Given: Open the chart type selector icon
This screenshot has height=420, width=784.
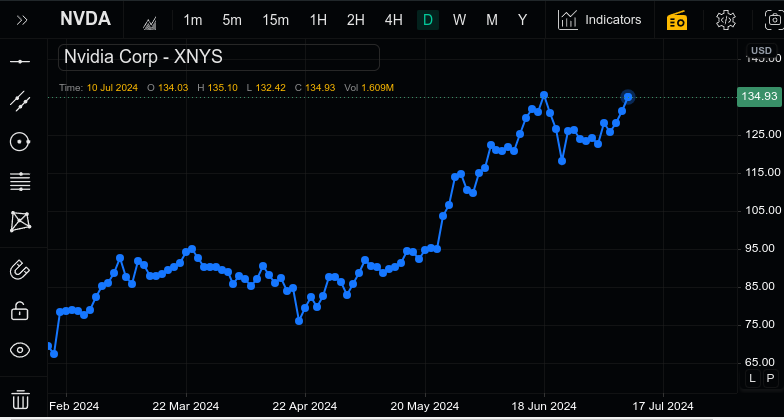Looking at the screenshot, I should (x=150, y=23).
